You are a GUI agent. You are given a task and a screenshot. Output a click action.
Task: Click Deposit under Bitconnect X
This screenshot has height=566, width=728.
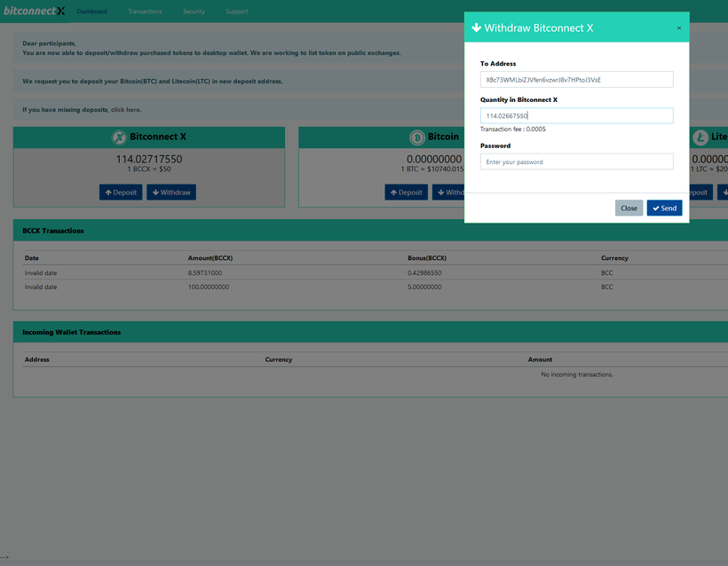(121, 193)
